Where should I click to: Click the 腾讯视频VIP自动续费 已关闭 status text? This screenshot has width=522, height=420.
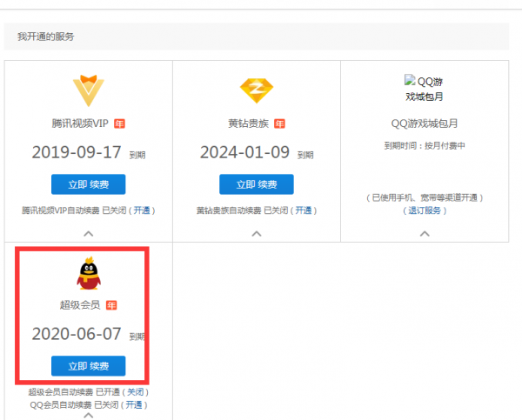click(x=74, y=210)
